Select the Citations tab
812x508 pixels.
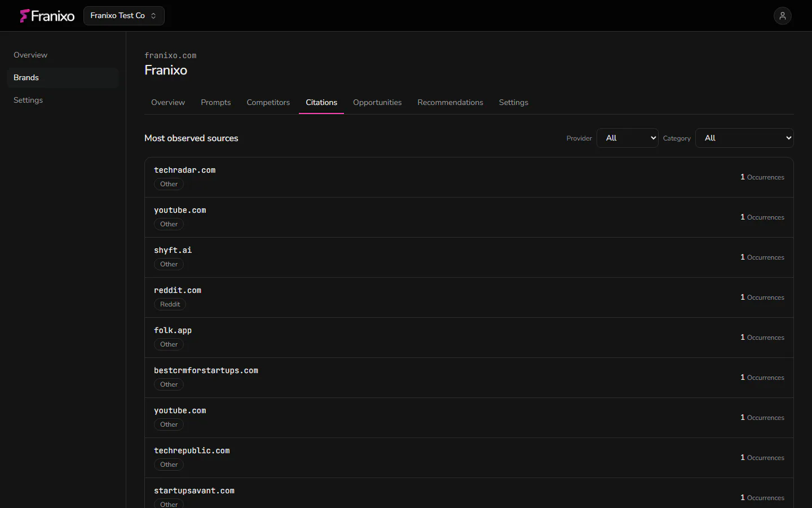[x=321, y=102]
